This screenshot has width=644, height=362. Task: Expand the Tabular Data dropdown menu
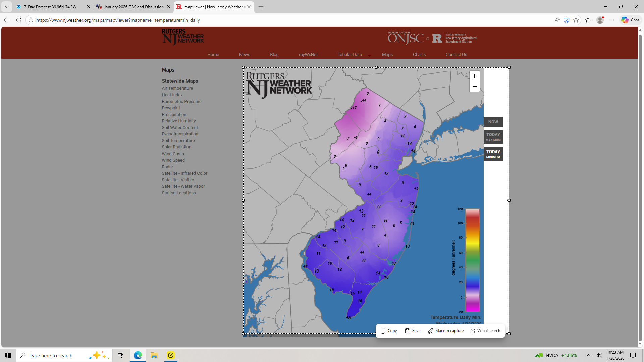click(369, 55)
